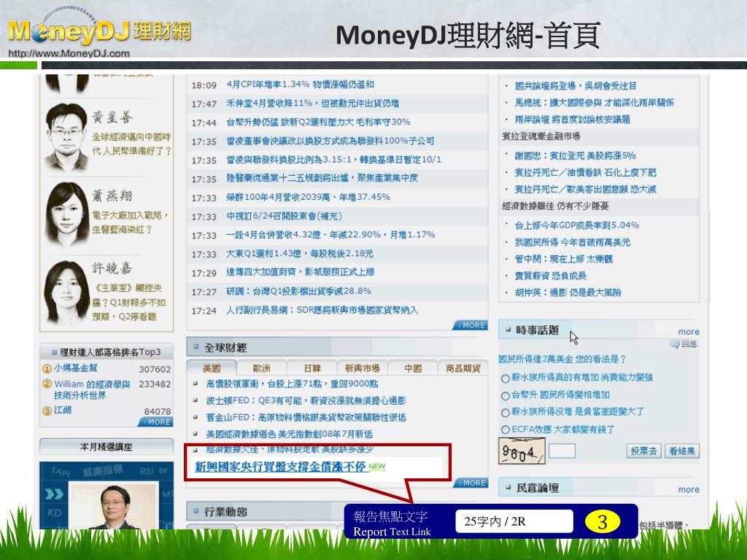Select radio ECFA效應 大家都變有錢了
The height and width of the screenshot is (560, 747).
[x=505, y=429]
